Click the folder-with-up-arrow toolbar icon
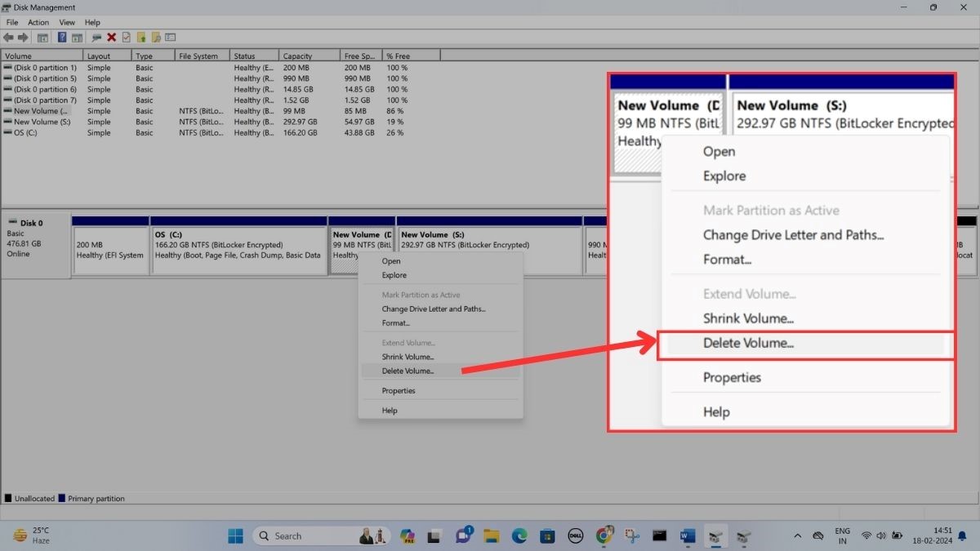The height and width of the screenshot is (551, 980). tap(142, 37)
